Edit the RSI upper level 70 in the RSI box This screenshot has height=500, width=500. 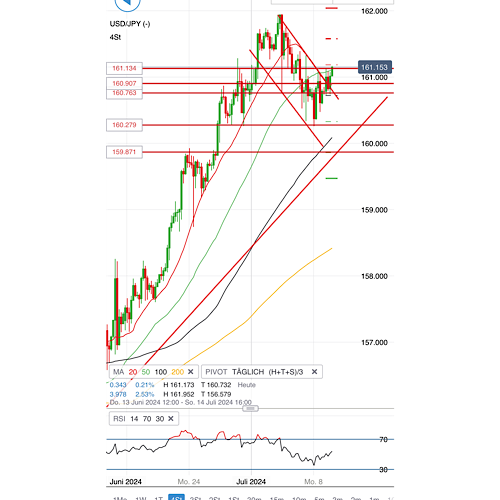(147, 419)
